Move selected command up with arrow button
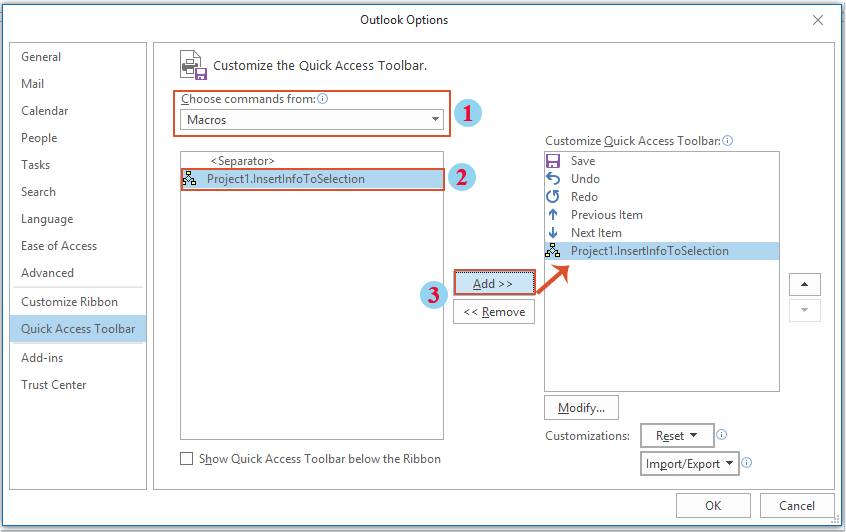The height and width of the screenshot is (532, 846). [804, 284]
